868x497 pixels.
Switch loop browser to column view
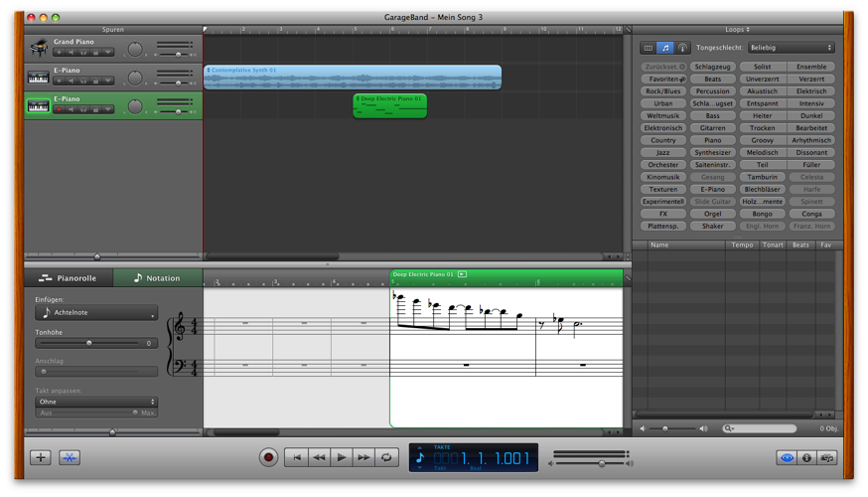[x=649, y=48]
